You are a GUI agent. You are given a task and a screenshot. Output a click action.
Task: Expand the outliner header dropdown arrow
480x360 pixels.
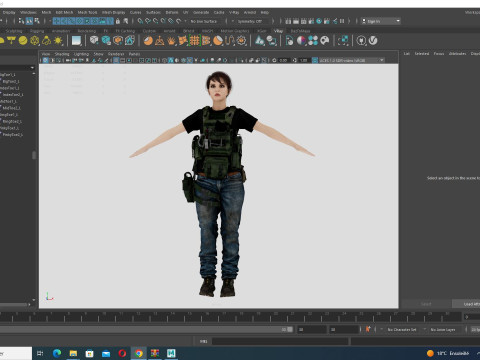point(32,67)
